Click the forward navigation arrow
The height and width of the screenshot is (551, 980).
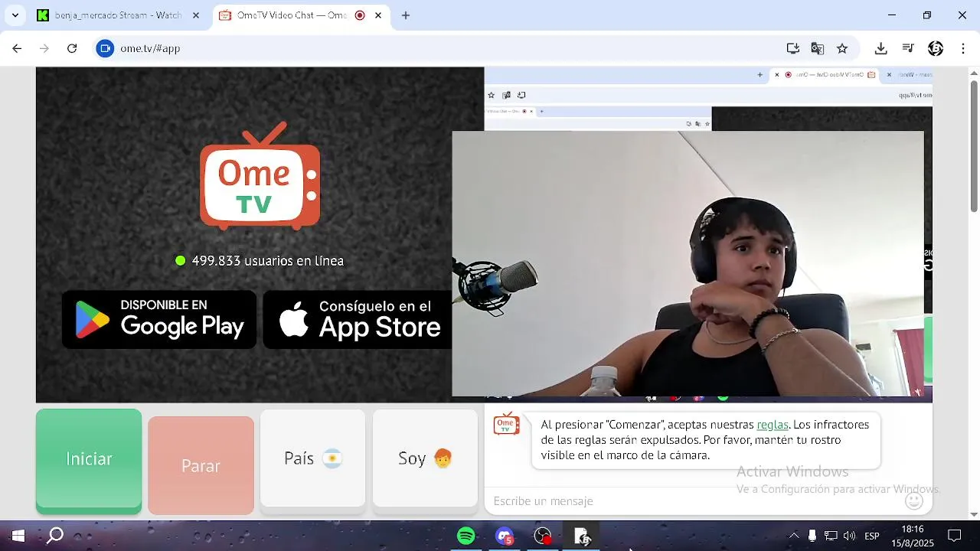tap(44, 48)
